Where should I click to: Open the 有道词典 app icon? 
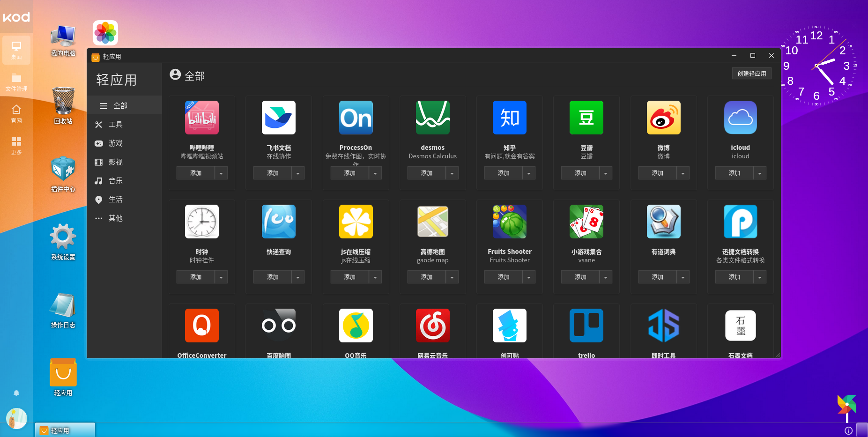point(664,222)
